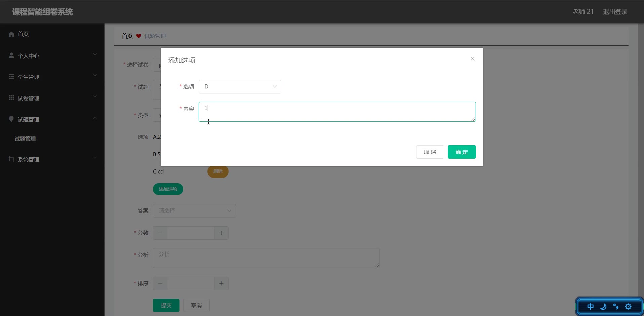This screenshot has height=316, width=644.
Task: Click 试题管理 in breadcrumb
Action: [x=155, y=36]
